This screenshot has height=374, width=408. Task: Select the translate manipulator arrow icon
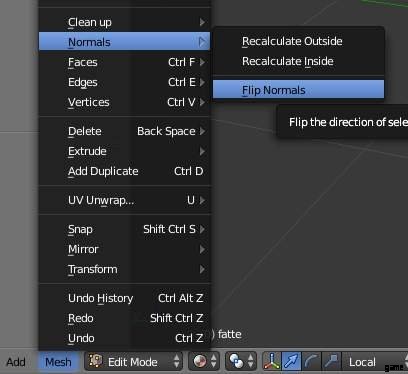tap(291, 361)
